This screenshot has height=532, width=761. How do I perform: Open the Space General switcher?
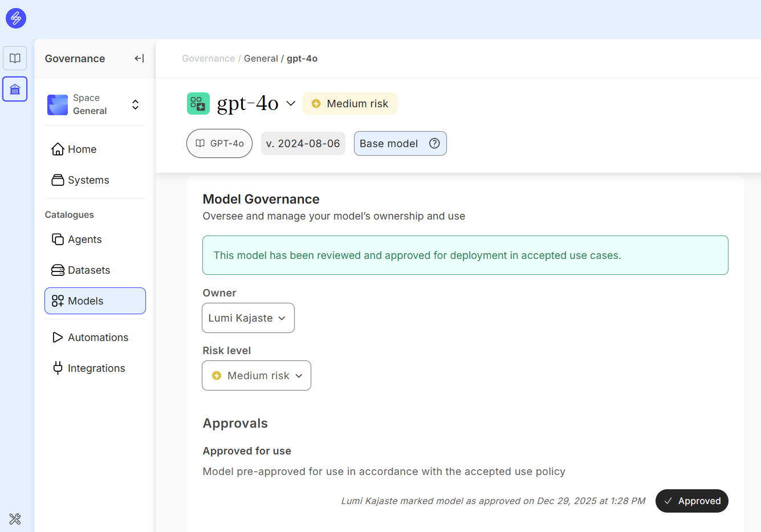(135, 105)
